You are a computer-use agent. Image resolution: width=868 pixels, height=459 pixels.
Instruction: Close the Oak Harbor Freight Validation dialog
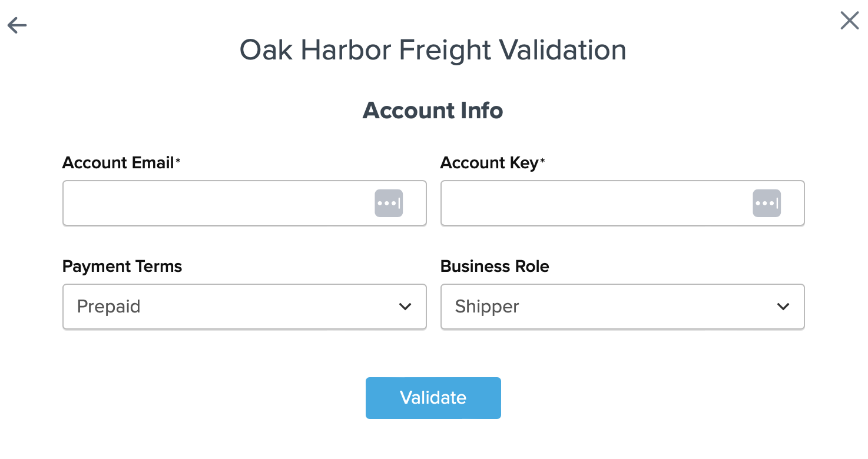849,21
